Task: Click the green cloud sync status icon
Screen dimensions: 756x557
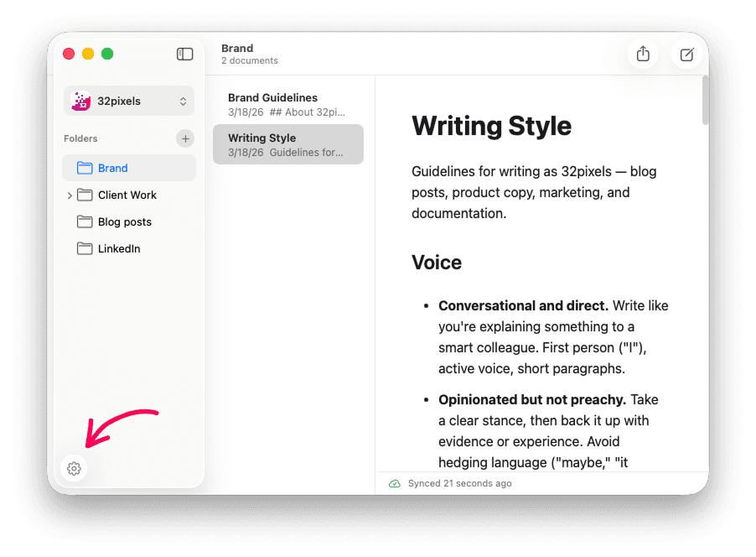Action: coord(395,484)
